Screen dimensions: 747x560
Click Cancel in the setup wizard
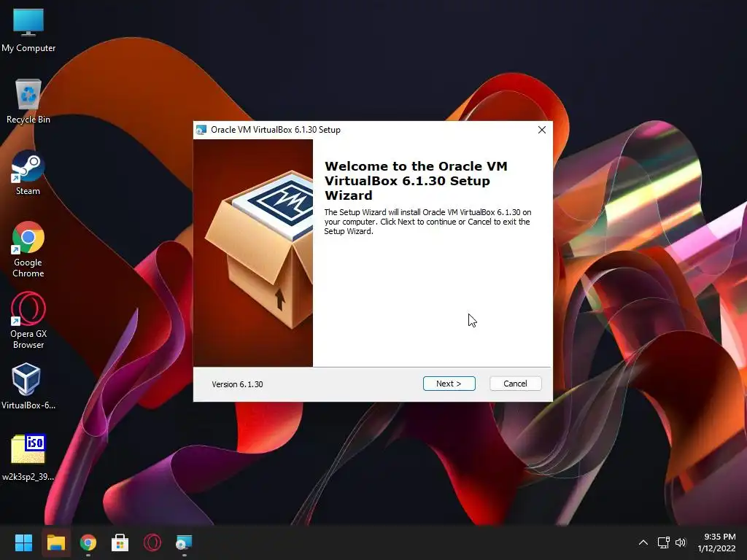(x=516, y=384)
